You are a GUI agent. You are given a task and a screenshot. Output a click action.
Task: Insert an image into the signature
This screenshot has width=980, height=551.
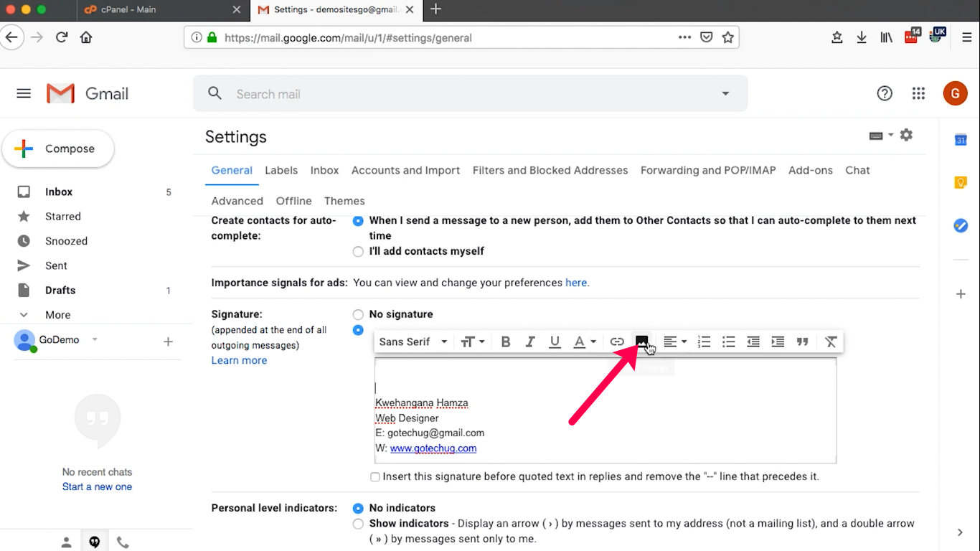coord(642,342)
